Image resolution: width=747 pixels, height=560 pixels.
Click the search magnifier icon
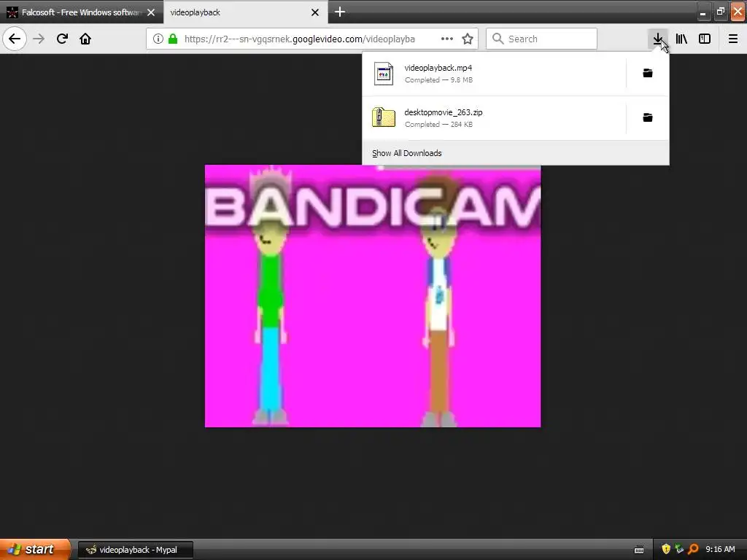pyautogui.click(x=498, y=39)
